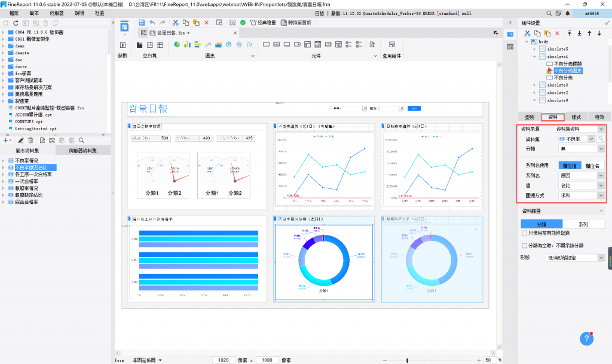Click the 經典穩重 theme button
This screenshot has height=364, width=612.
click(264, 23)
